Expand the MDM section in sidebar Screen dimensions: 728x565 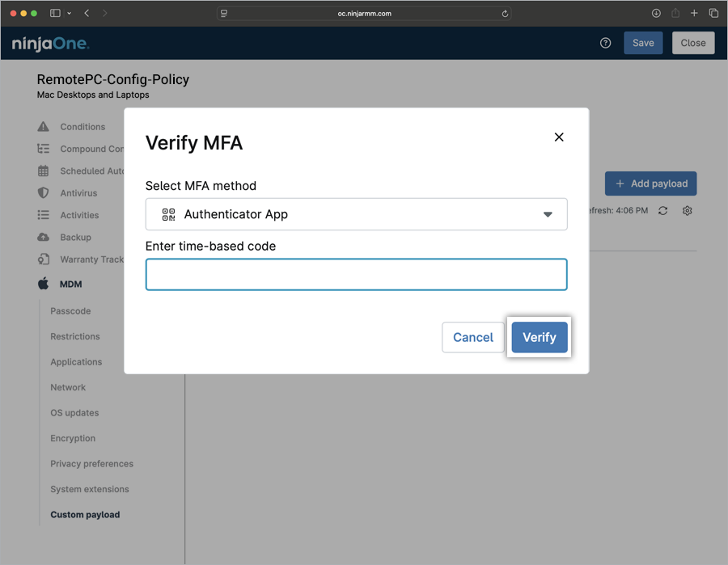coord(70,285)
